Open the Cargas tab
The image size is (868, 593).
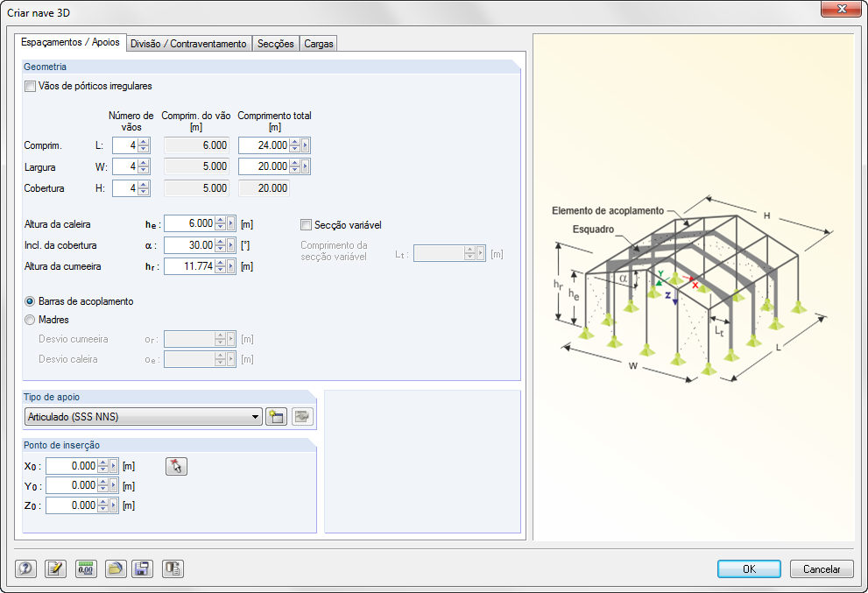coord(318,44)
